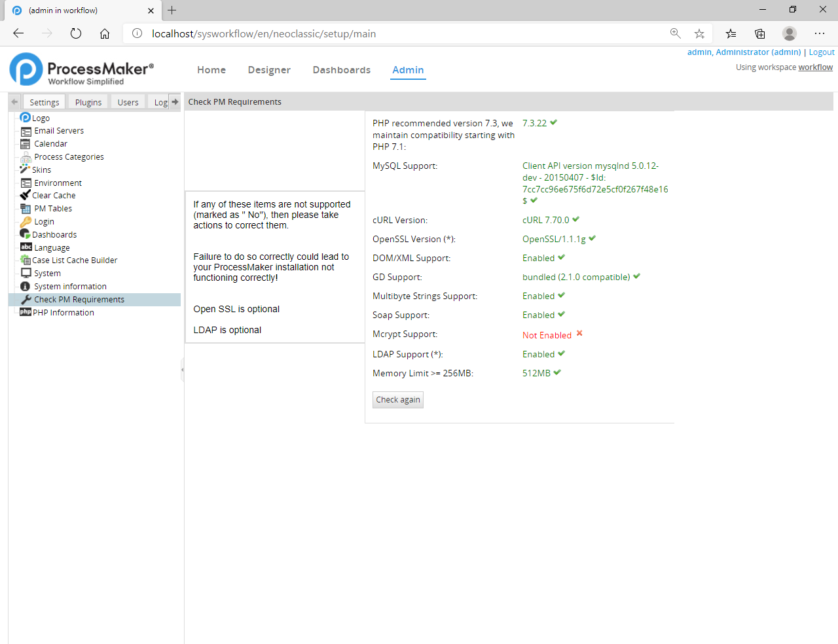Click the Check PM Requirements wrench icon
The image size is (838, 644).
click(x=26, y=299)
